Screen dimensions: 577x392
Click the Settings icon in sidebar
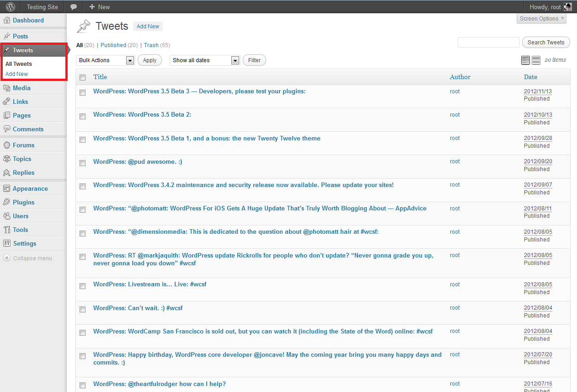click(7, 243)
